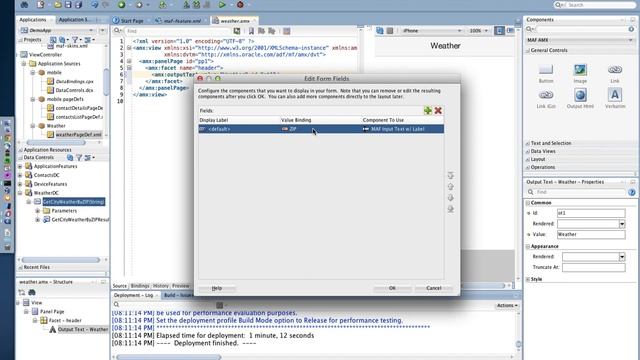This screenshot has height=360, width=640.
Task: Click the preview refresh icon beside iPhone
Action: point(380,31)
